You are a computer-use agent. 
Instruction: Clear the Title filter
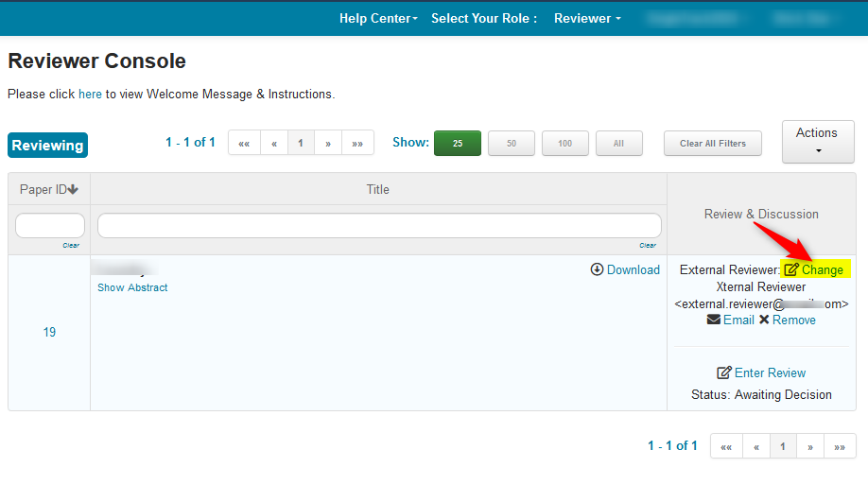(x=648, y=245)
